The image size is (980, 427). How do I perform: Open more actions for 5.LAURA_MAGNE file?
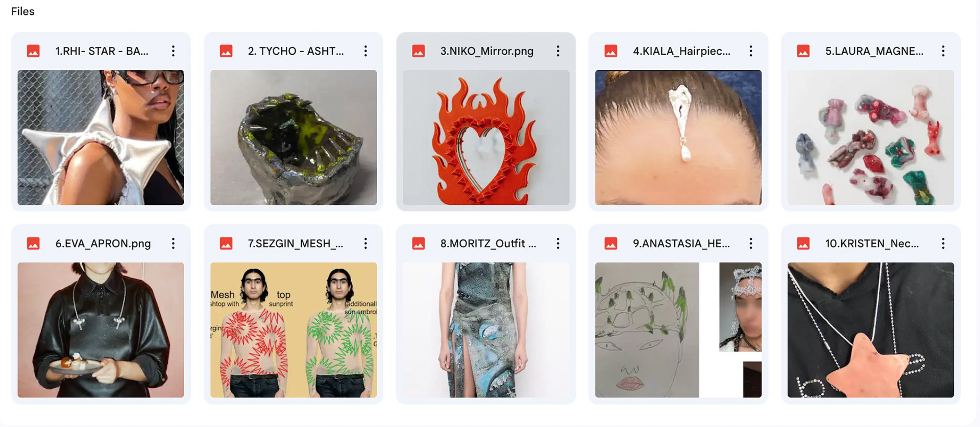tap(943, 51)
